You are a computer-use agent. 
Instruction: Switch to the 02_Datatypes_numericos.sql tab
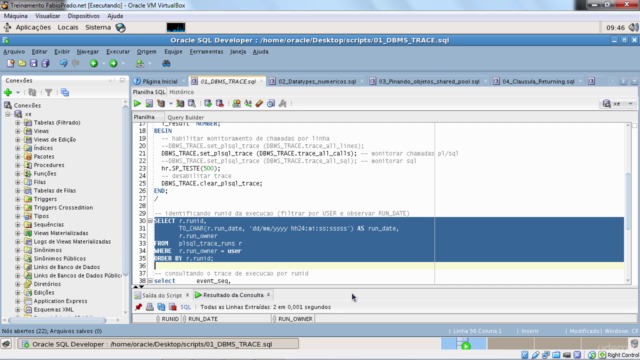coord(317,81)
